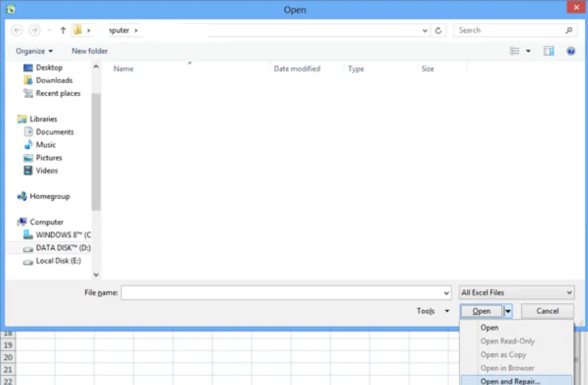
Task: Click the Refresh icon beside address bar
Action: point(439,30)
